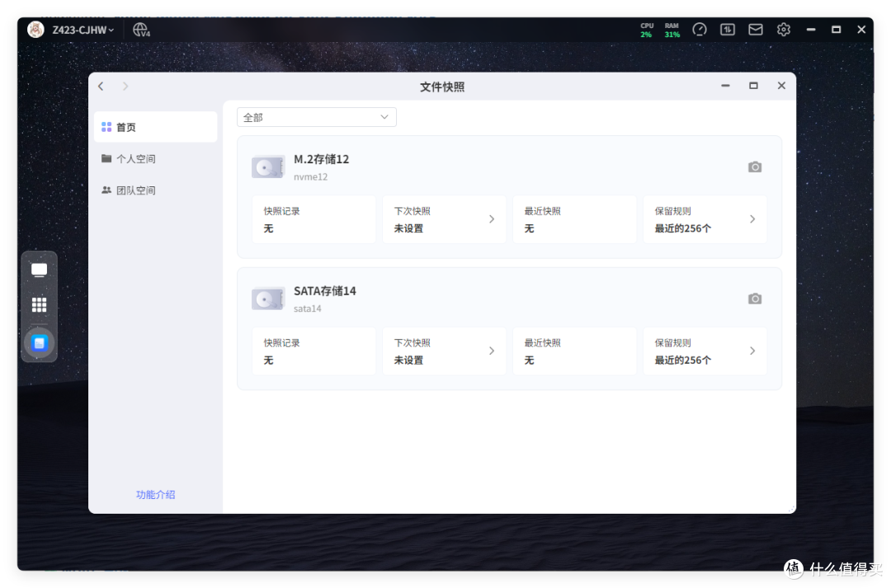This screenshot has height=588, width=891.
Task: Open the 首页 sidebar item
Action: (155, 127)
